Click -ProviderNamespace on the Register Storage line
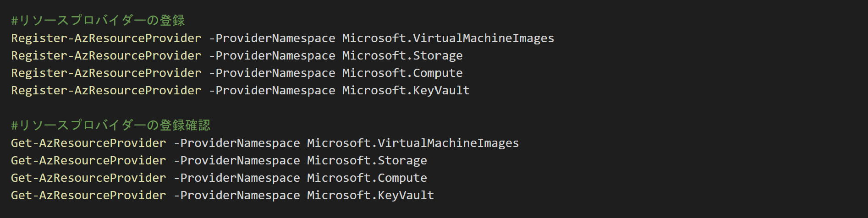This screenshot has width=868, height=218. 272,56
